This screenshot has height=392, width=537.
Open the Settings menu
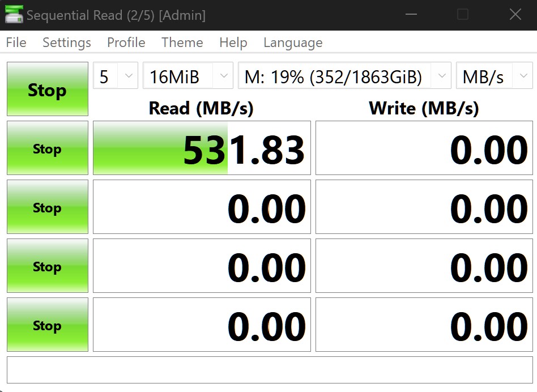(x=67, y=42)
